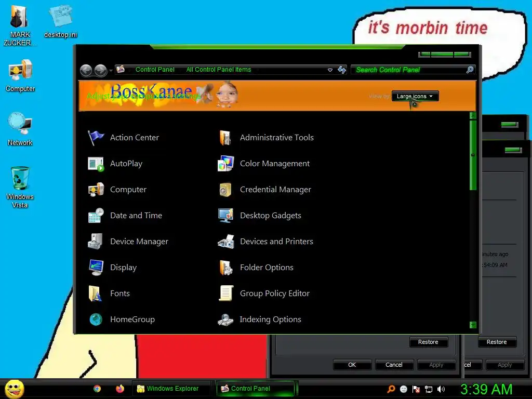This screenshot has width=532, height=399.
Task: Click the Back navigation arrow
Action: (x=86, y=71)
